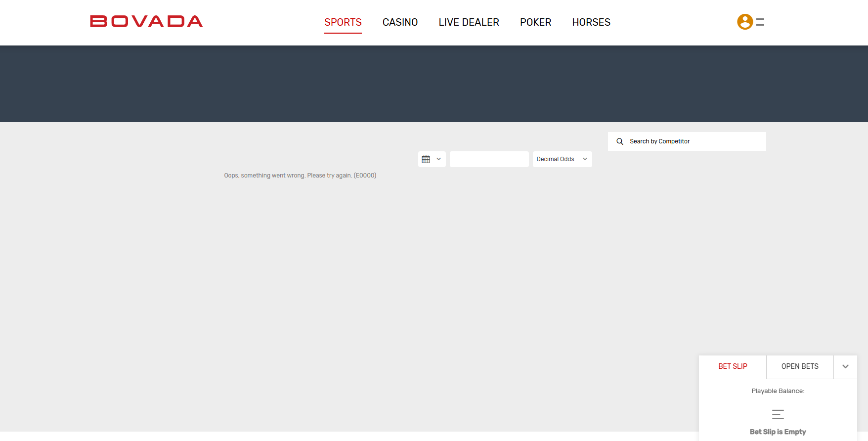Click the search magnifier icon
Screen dimensions: 868x441
[x=620, y=141]
